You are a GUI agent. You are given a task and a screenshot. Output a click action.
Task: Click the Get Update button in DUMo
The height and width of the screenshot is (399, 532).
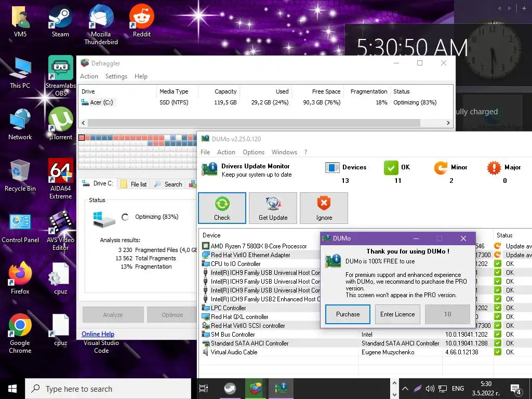[x=273, y=208]
